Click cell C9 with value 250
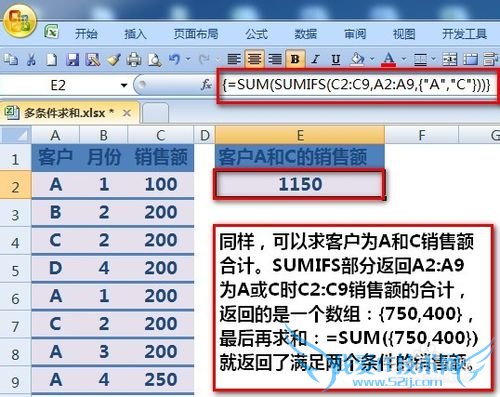500x397 pixels. click(161, 380)
